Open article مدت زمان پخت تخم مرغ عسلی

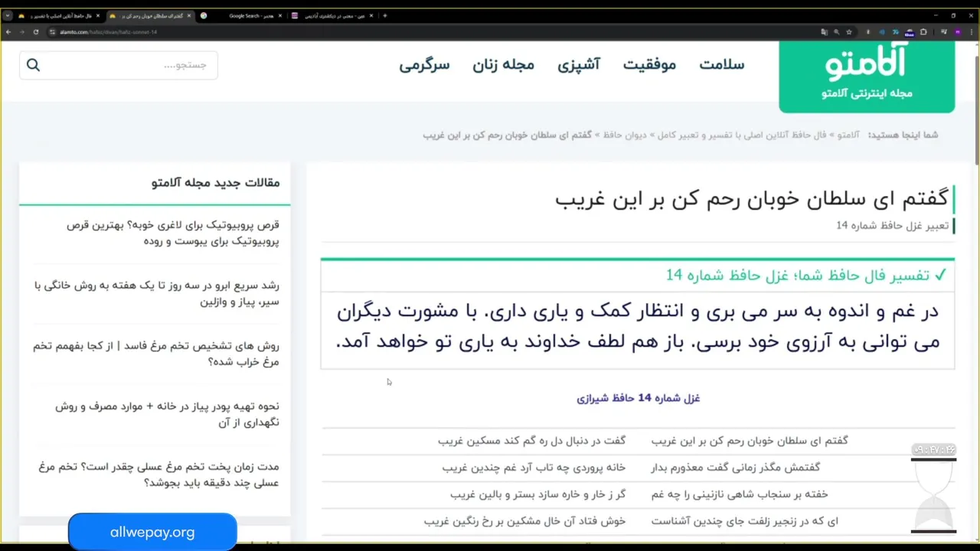[158, 474]
